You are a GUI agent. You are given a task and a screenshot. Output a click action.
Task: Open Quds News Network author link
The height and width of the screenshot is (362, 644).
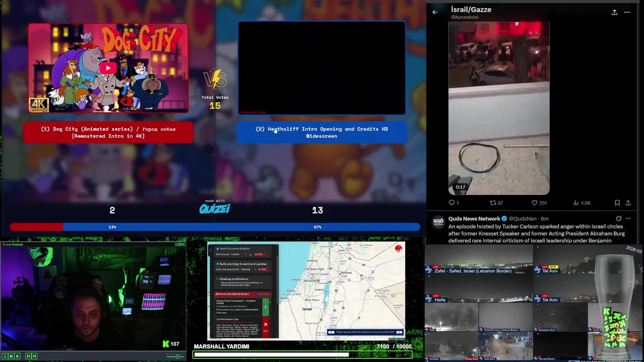coord(475,219)
